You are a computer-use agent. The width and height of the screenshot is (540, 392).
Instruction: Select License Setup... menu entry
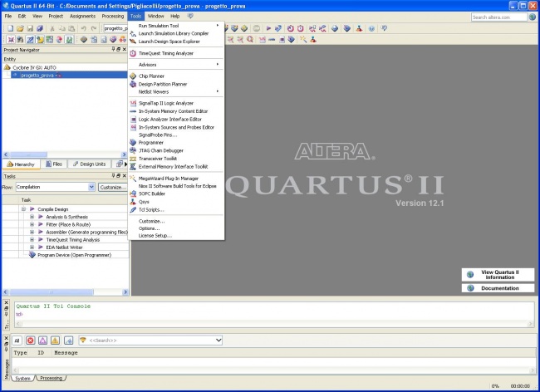(x=176, y=236)
